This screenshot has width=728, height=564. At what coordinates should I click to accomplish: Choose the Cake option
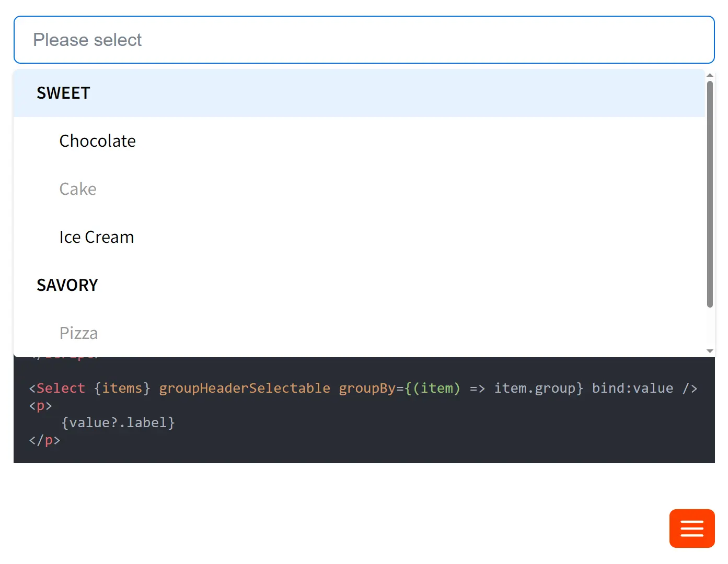[359, 189]
